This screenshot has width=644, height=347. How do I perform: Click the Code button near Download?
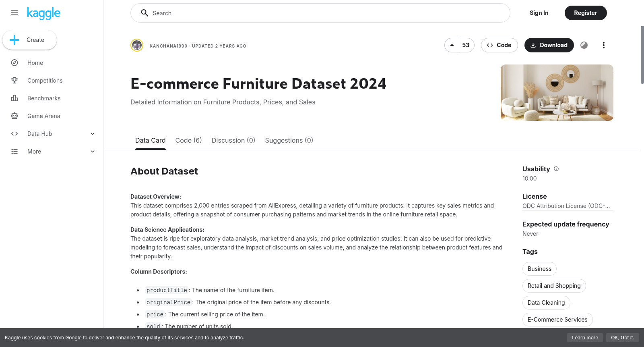[500, 45]
